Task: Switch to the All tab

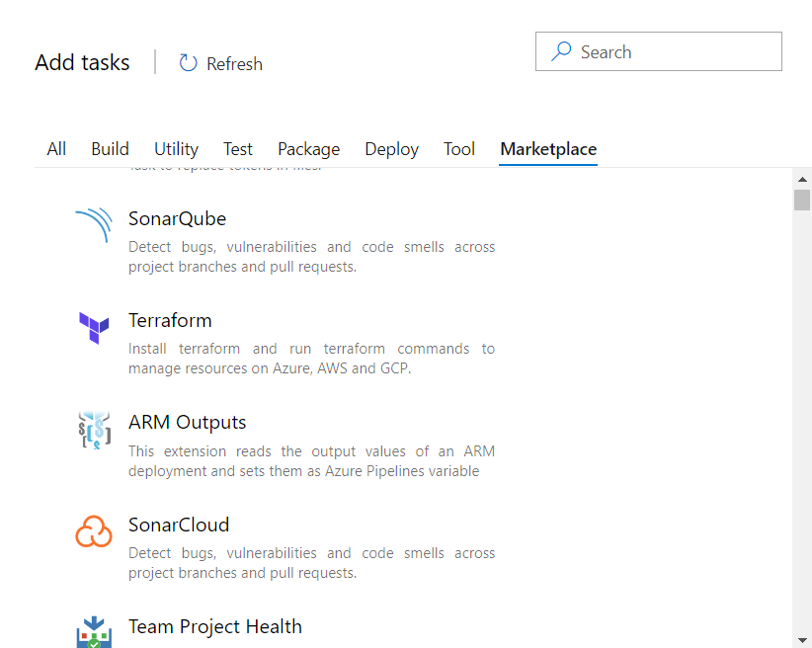Action: (x=56, y=149)
